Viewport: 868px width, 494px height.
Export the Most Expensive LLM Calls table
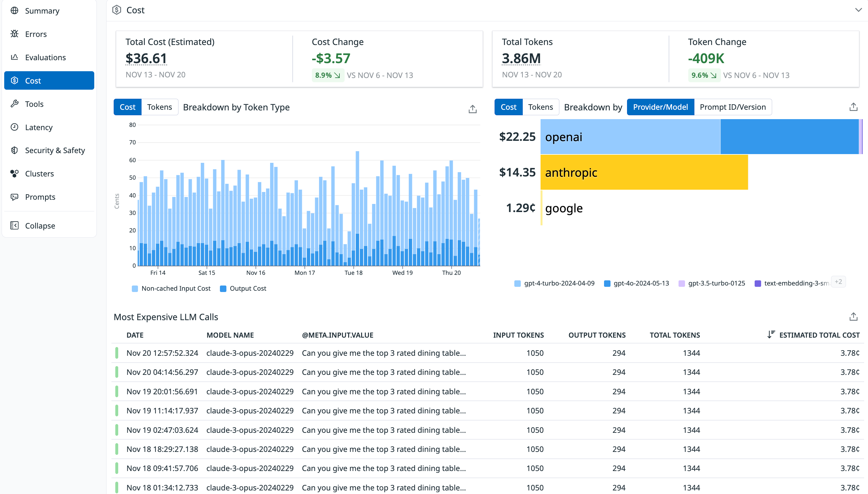[853, 317]
